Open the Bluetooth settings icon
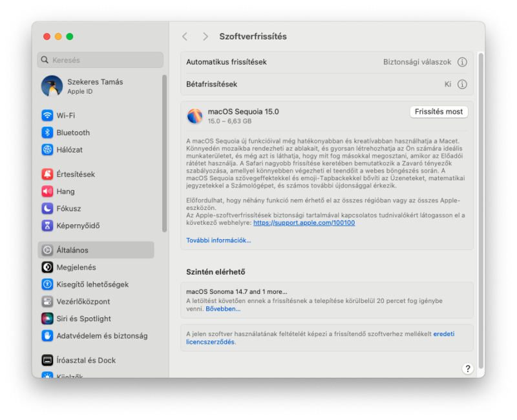The width and height of the screenshot is (517, 420). [47, 132]
